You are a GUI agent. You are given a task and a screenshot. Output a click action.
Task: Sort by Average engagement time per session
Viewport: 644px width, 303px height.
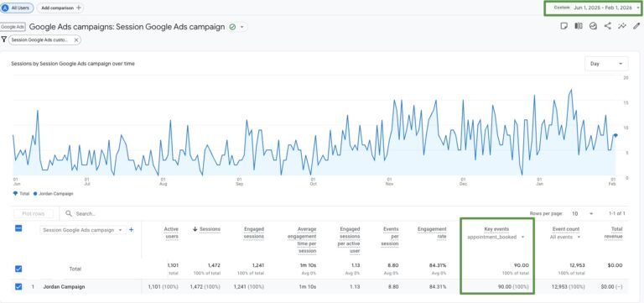301,240
